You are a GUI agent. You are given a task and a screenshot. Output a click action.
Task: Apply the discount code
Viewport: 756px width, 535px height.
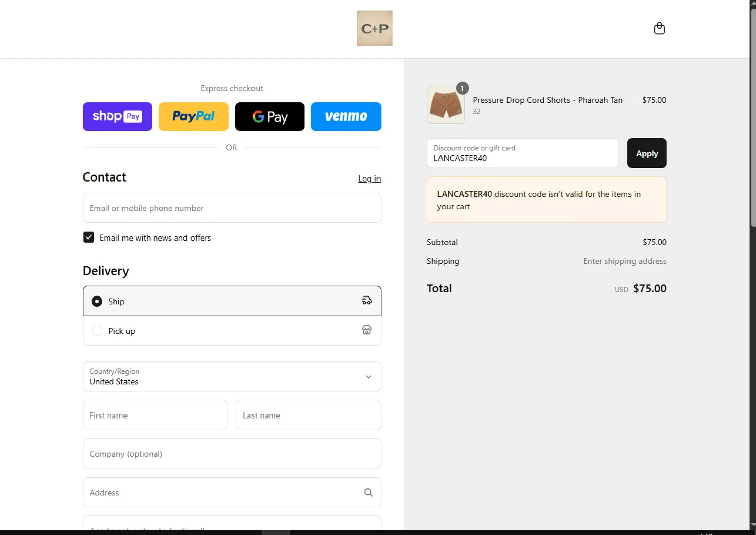click(647, 153)
